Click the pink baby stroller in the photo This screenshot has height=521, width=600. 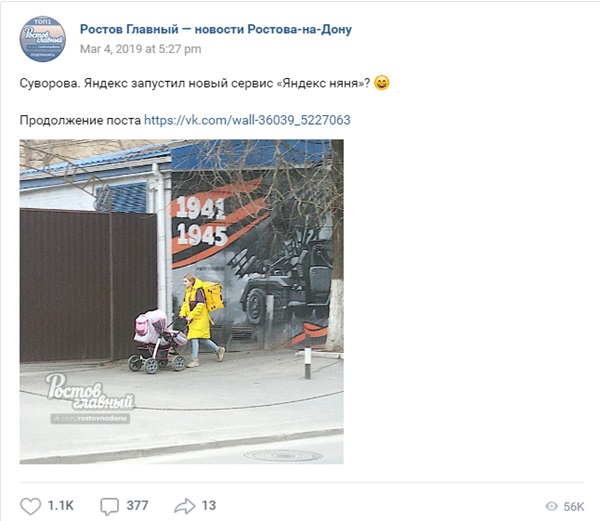159,340
